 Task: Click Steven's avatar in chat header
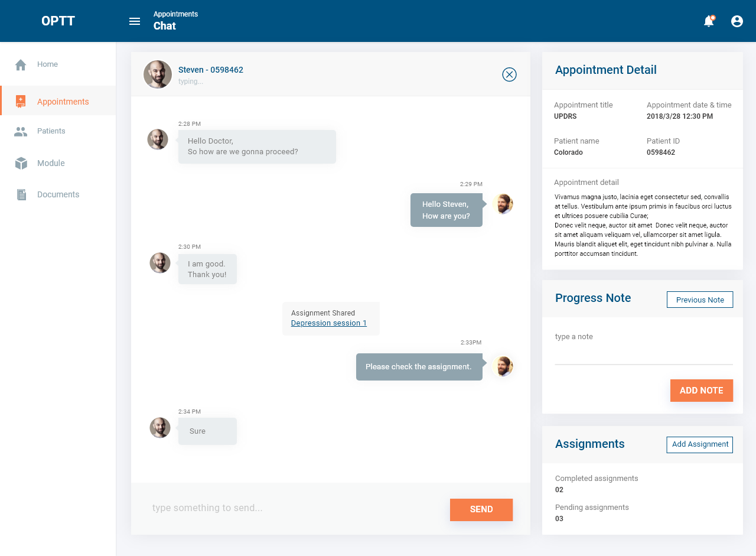point(158,74)
